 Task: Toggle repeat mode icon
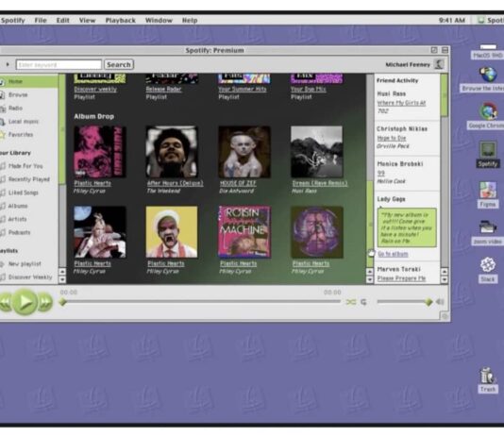(x=363, y=302)
